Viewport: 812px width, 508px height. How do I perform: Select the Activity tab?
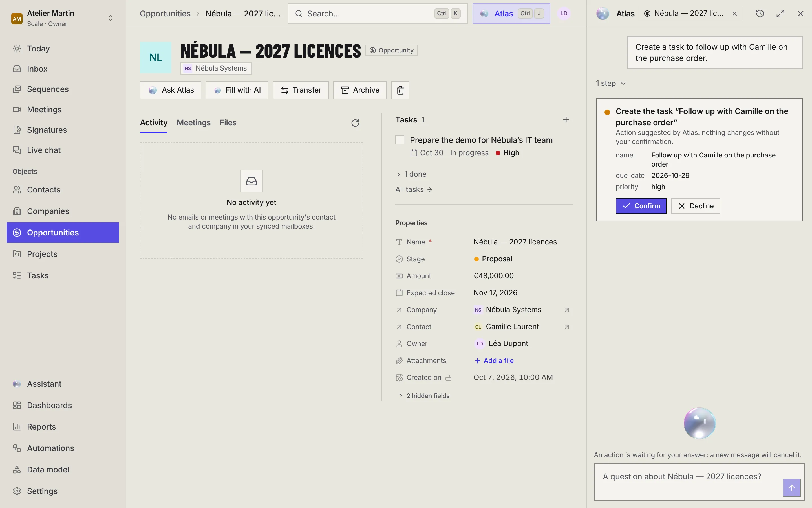pos(154,123)
